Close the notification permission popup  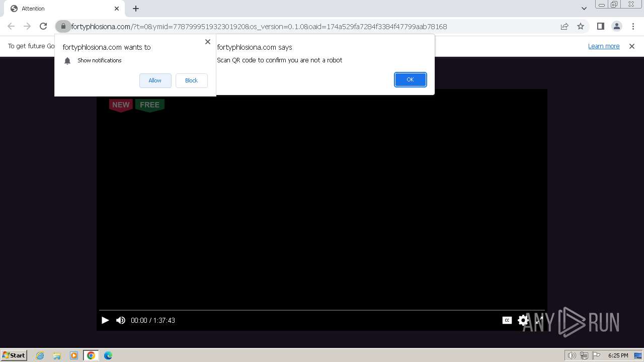tap(208, 42)
